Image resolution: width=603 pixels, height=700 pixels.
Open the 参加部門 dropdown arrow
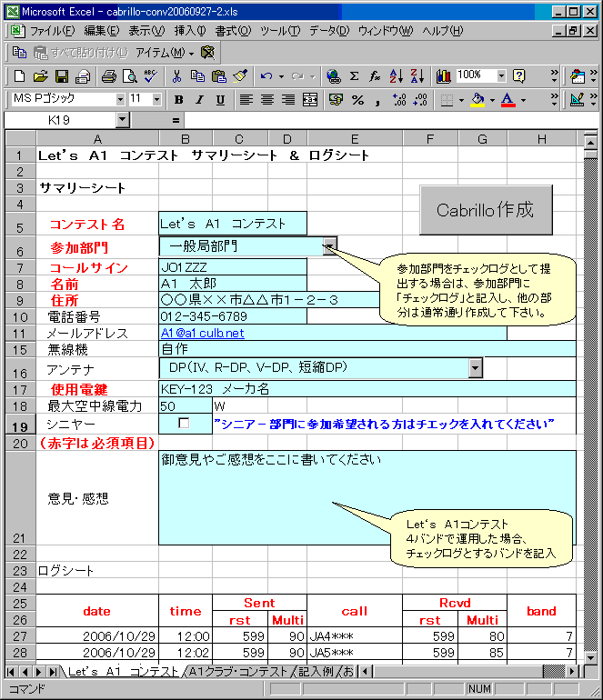[x=329, y=246]
